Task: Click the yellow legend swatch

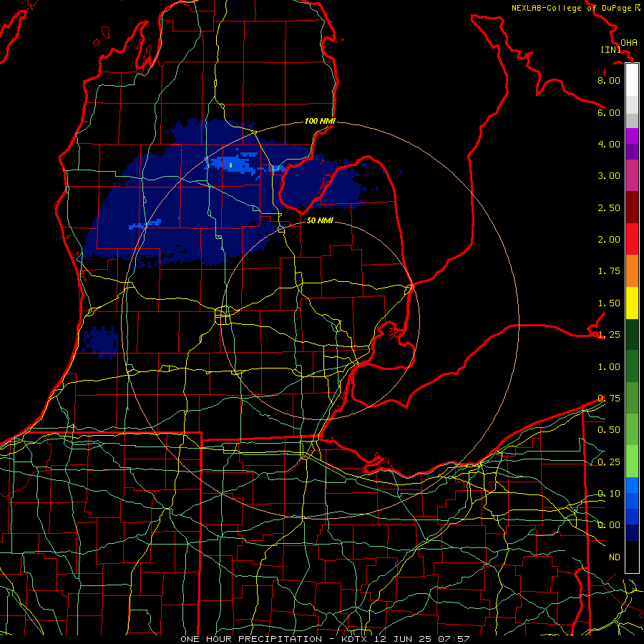Action: [x=632, y=303]
